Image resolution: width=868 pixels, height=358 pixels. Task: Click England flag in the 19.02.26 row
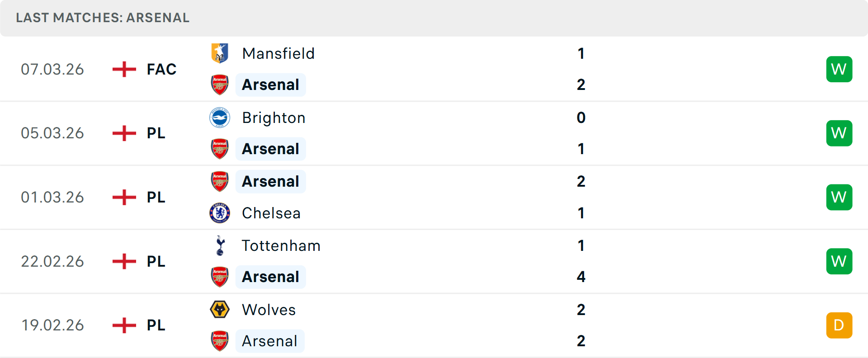pyautogui.click(x=124, y=325)
